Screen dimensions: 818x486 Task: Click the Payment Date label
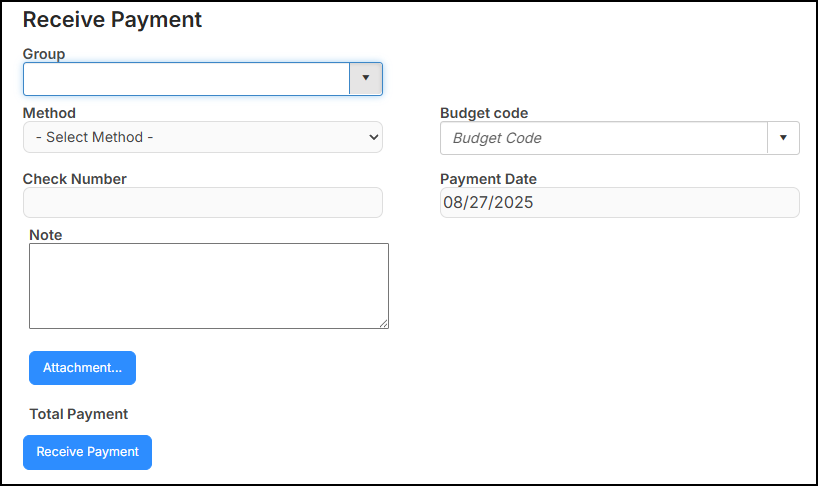pos(488,179)
